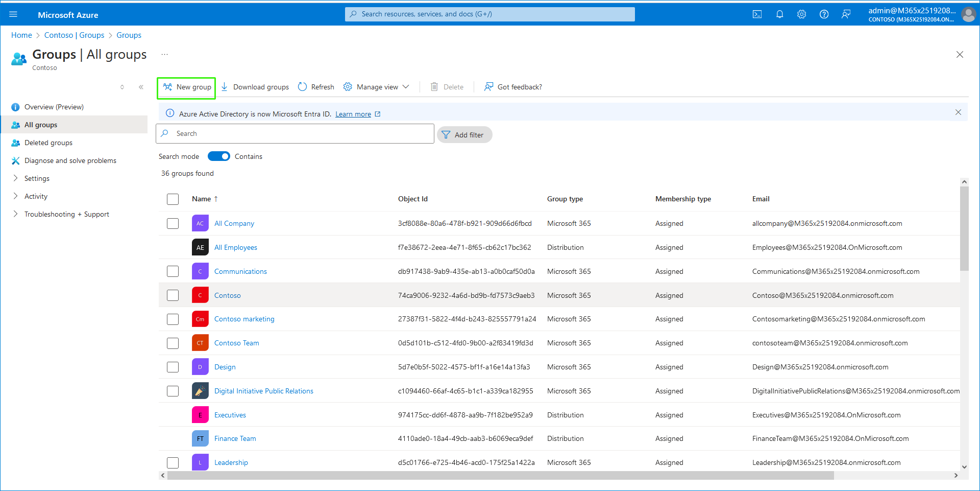This screenshot has width=980, height=491.
Task: Select all groups with header checkbox
Action: pos(173,199)
